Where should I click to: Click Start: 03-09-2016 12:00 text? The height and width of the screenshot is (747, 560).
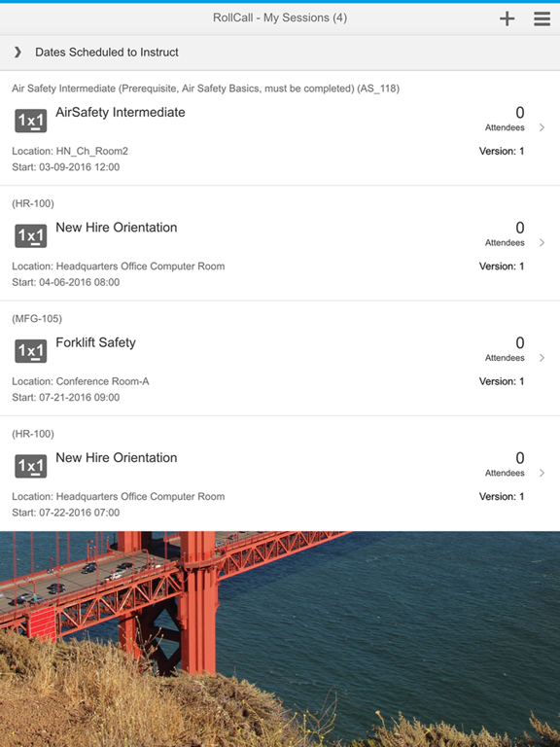click(66, 167)
